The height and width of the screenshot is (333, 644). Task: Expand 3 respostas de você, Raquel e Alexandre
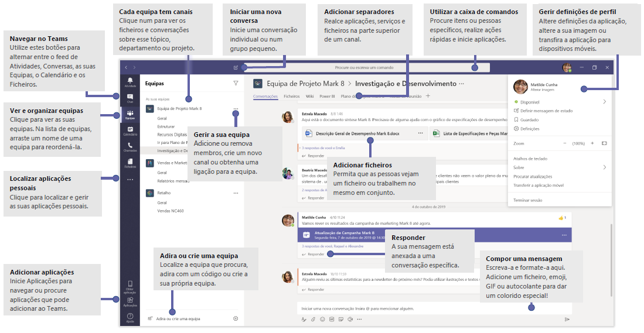click(x=333, y=246)
